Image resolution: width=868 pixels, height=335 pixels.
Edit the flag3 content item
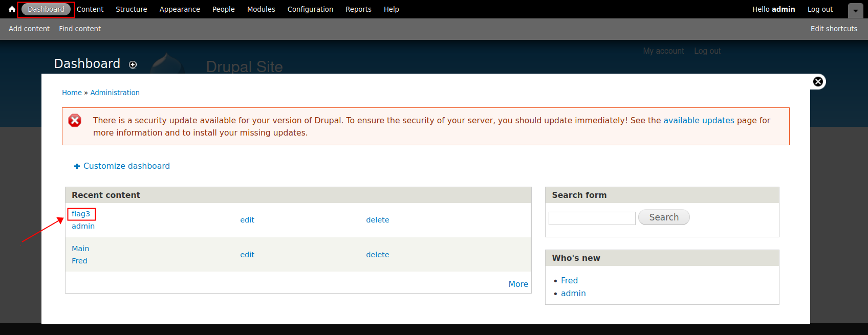tap(247, 220)
